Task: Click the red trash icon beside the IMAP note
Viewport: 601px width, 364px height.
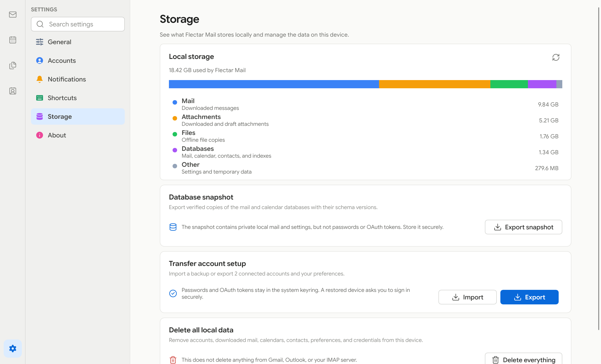Action: click(173, 360)
